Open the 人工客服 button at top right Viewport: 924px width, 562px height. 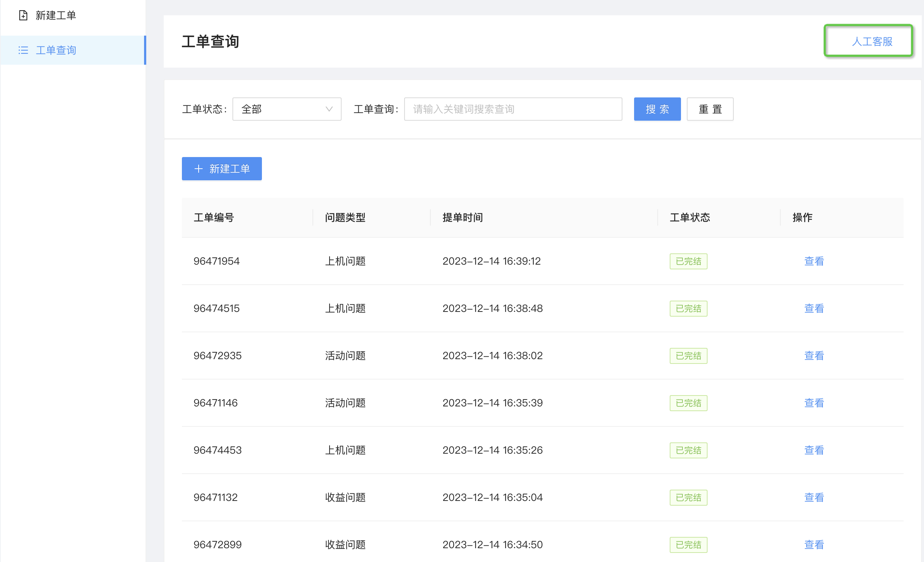tap(868, 41)
